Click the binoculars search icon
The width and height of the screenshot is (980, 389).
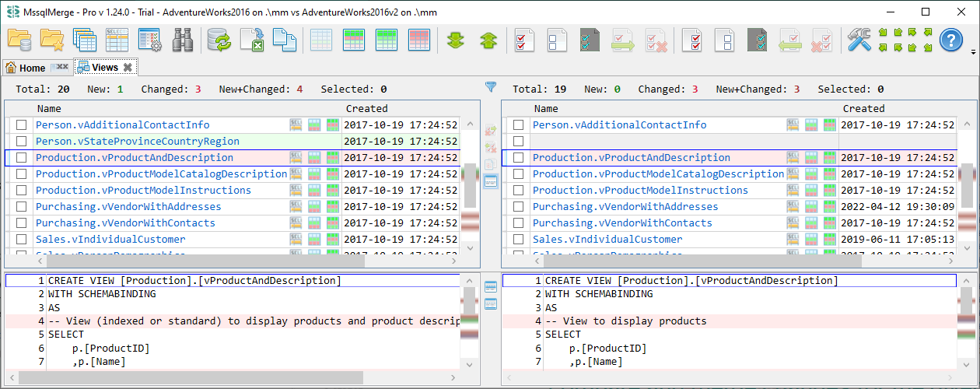(183, 40)
